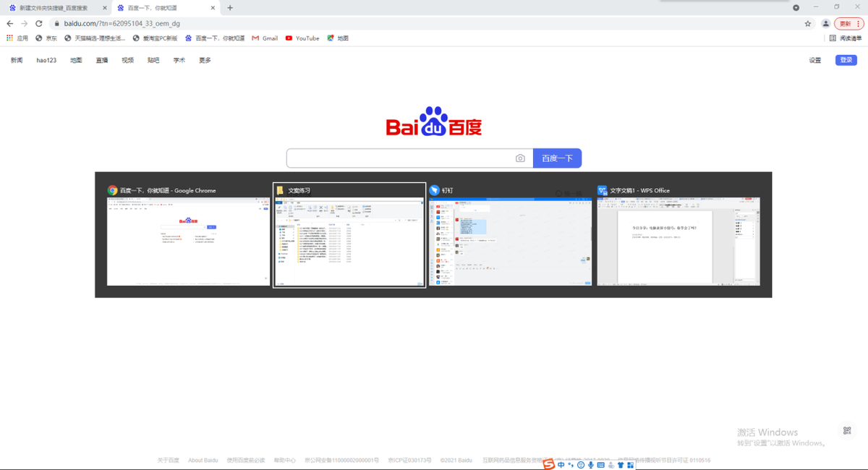
Task: Select the 文案练习 folder window thumbnail
Action: [349, 235]
